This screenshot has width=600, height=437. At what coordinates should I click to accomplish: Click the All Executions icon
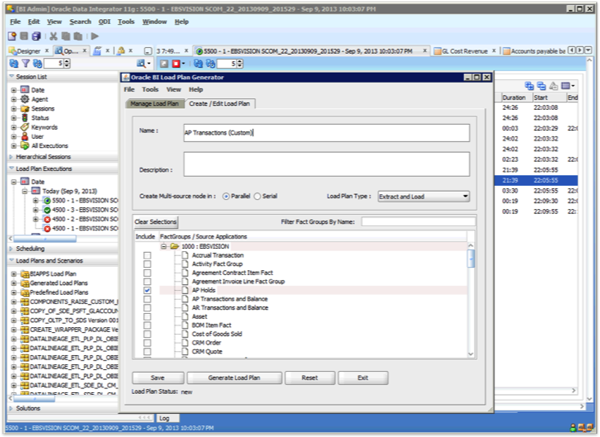point(25,146)
